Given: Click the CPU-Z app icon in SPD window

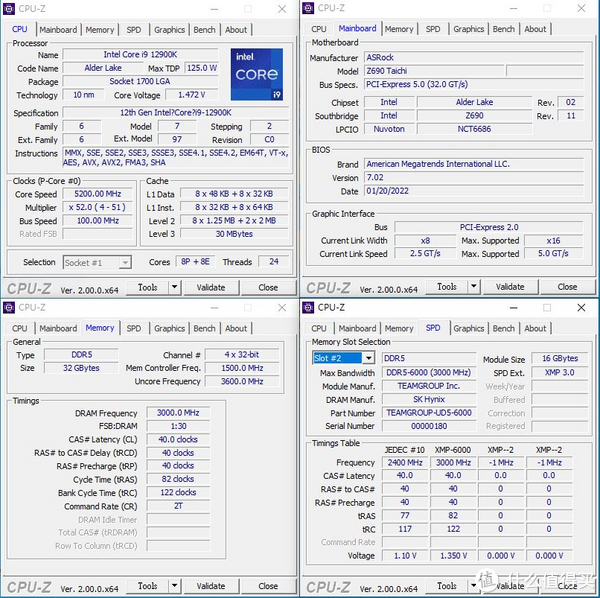Looking at the screenshot, I should point(308,307).
